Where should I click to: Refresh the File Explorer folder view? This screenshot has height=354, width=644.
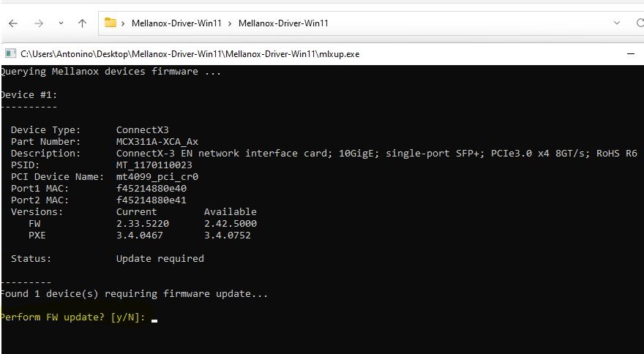pos(640,23)
